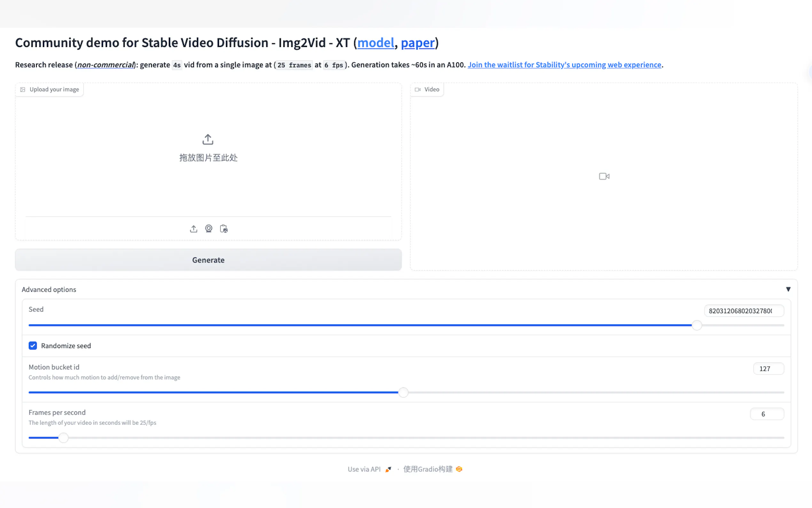Collapse the Advanced options triangle arrow
The width and height of the screenshot is (812, 508).
point(788,289)
